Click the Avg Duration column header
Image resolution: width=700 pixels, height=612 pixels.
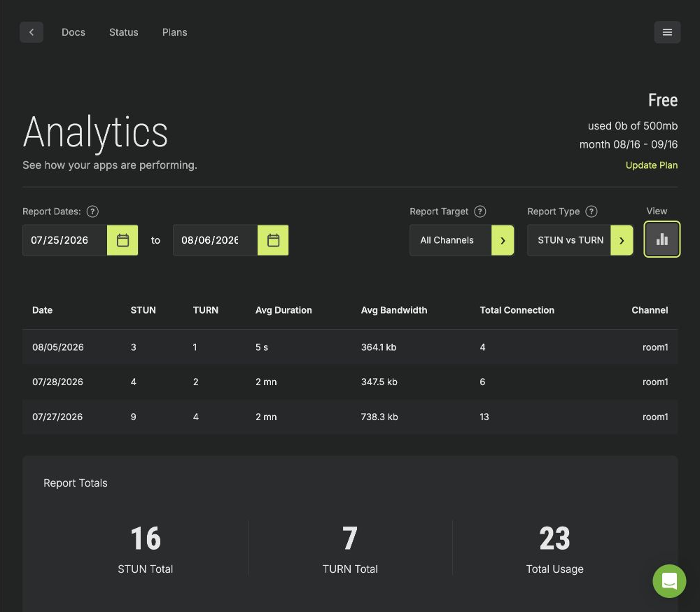coord(283,310)
